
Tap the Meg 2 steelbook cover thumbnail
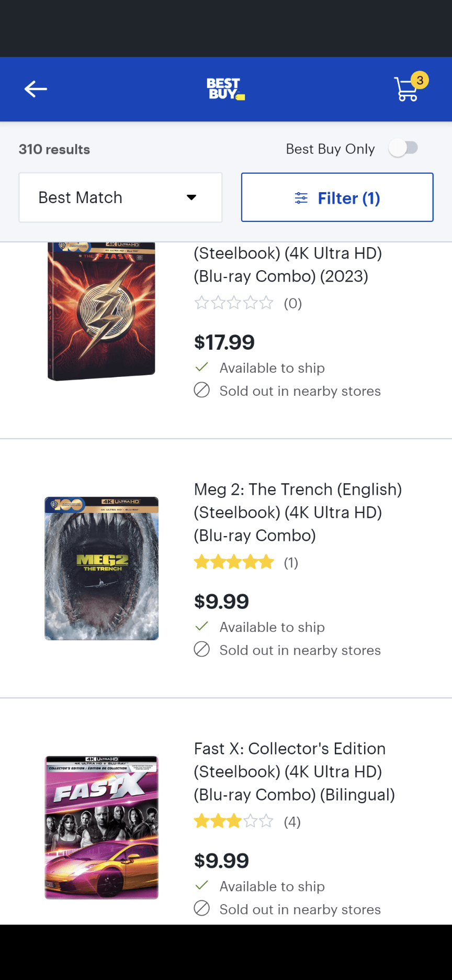[101, 569]
